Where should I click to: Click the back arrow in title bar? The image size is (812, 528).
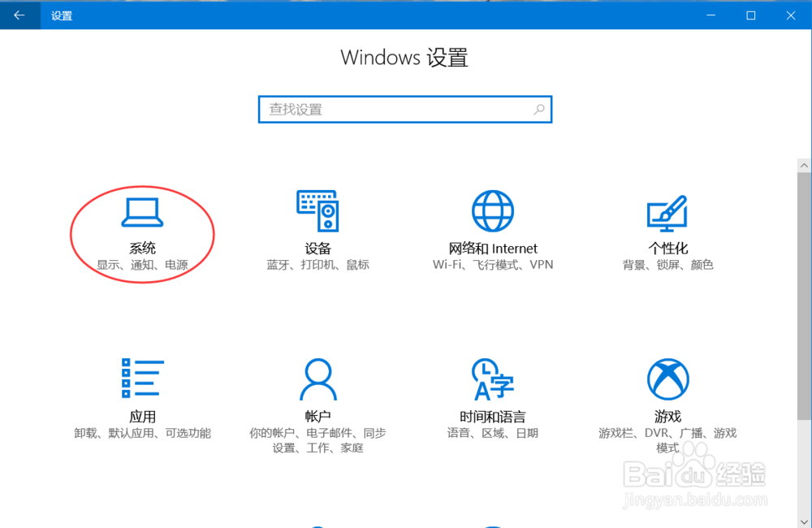[19, 15]
